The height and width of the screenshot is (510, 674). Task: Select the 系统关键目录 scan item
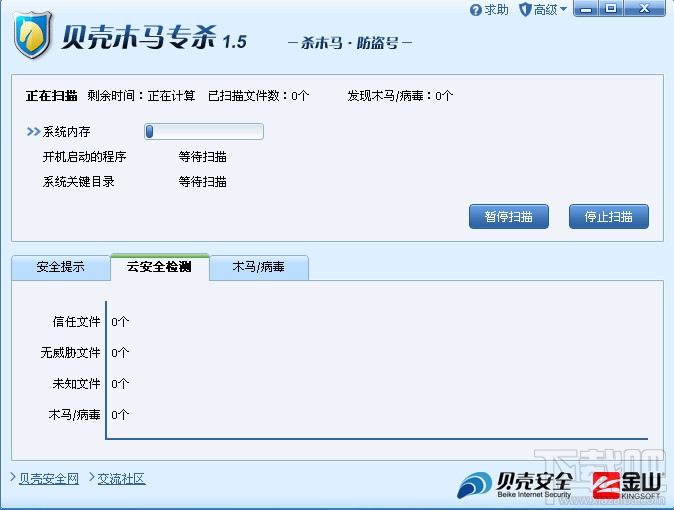point(79,182)
